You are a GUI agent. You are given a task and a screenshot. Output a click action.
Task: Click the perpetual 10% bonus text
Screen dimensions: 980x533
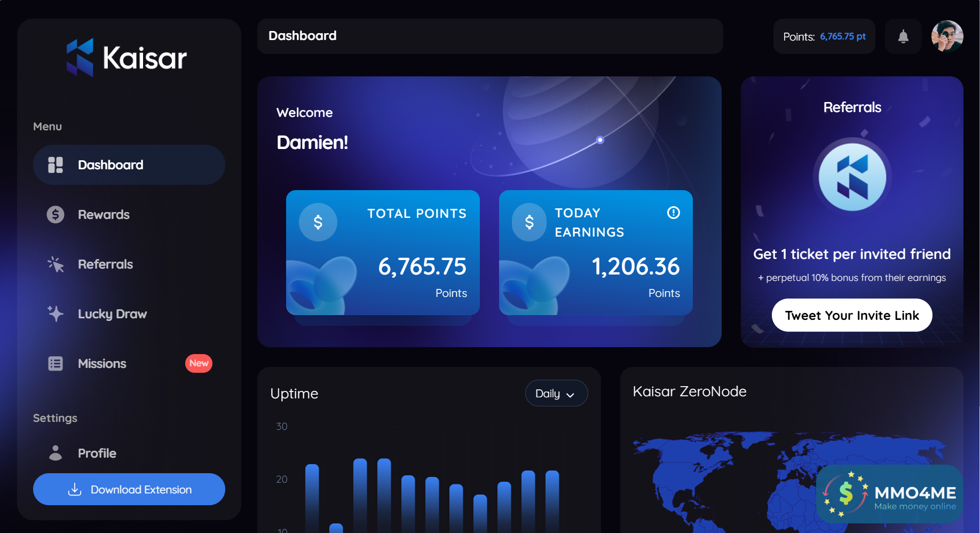(852, 278)
